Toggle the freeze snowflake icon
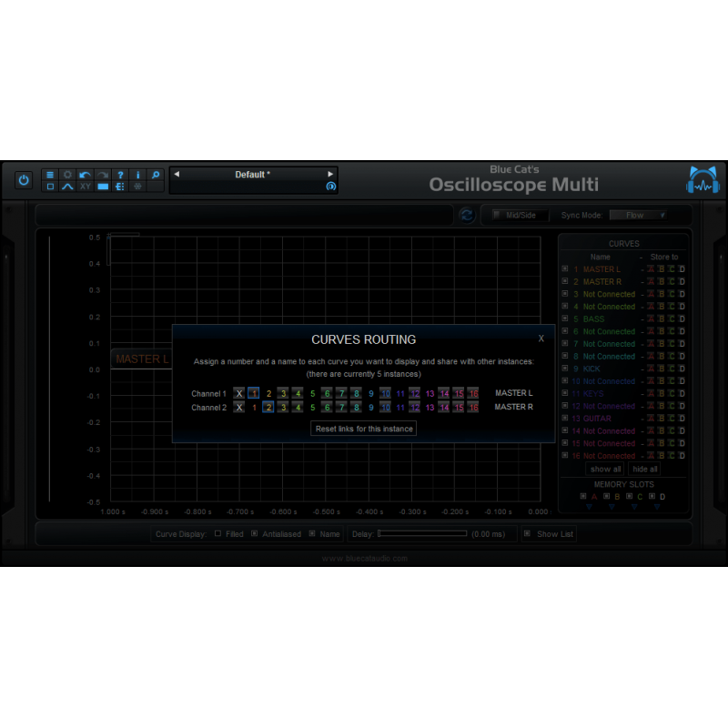 point(137,186)
